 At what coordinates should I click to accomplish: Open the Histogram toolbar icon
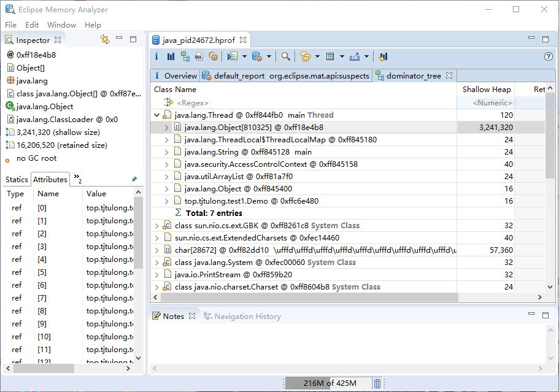click(171, 56)
